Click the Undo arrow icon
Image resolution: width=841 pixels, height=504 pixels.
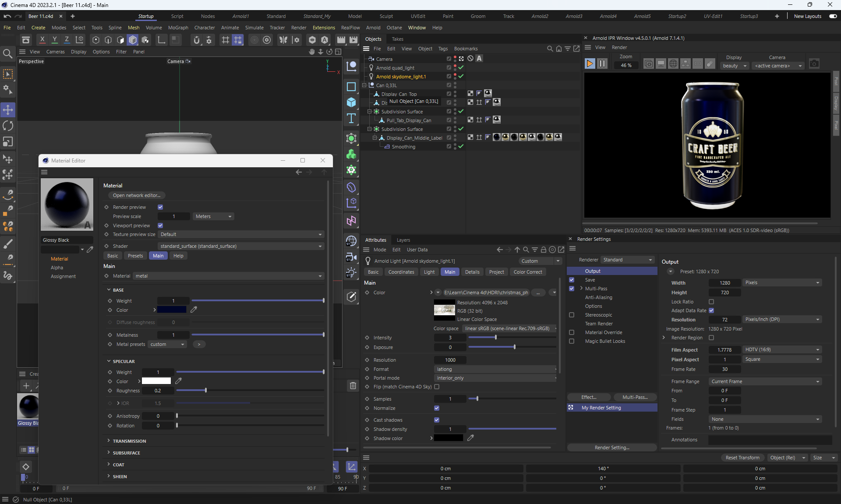[7, 16]
